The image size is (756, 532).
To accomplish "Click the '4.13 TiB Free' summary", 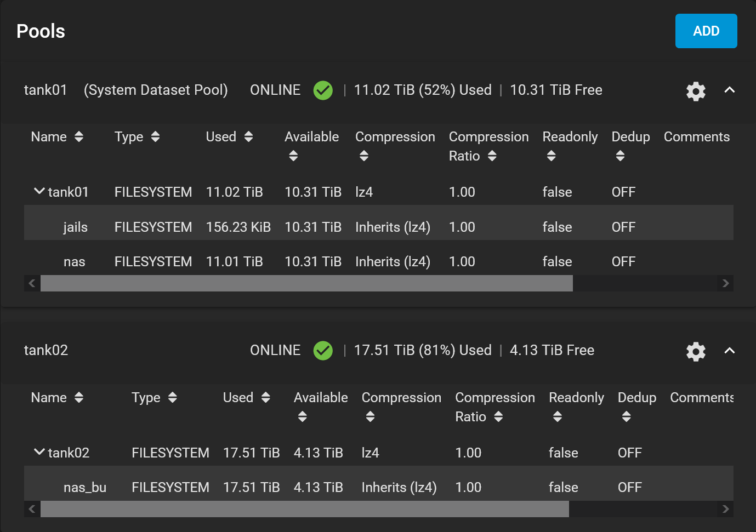I will pyautogui.click(x=552, y=350).
